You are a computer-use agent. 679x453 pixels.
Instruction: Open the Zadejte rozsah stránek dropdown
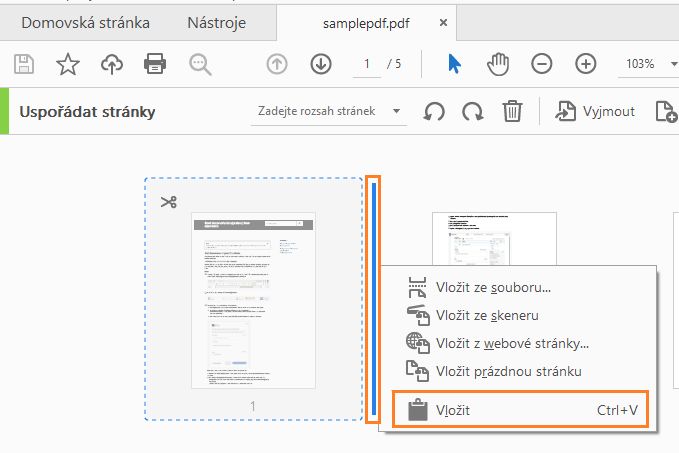pyautogui.click(x=329, y=111)
